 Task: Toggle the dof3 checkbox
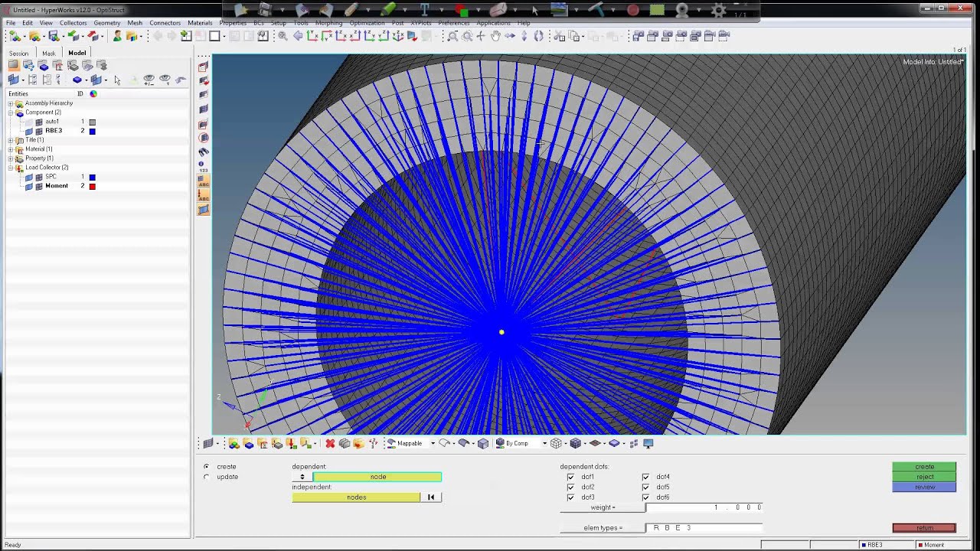(x=570, y=497)
